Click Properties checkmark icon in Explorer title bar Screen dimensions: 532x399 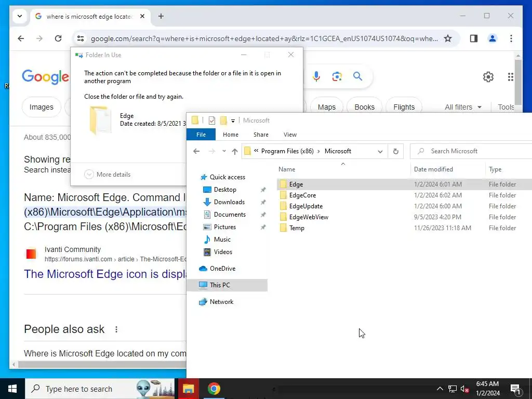(212, 121)
